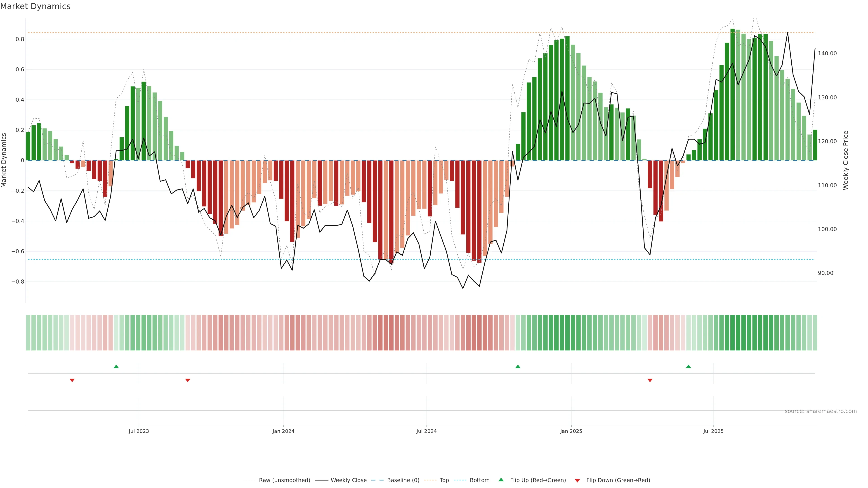Click the flip-up triangle before Jan 2025

click(x=518, y=366)
